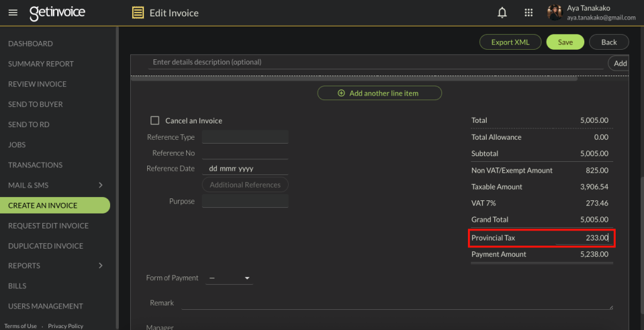Click the Back button
Screen dimensions: 644x330
click(608, 42)
